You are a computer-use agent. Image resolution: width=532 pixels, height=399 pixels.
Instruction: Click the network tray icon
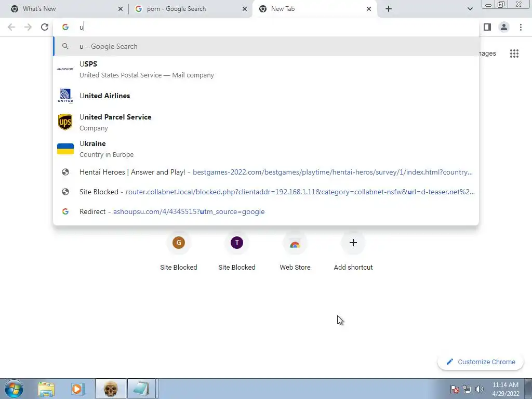coord(467,389)
